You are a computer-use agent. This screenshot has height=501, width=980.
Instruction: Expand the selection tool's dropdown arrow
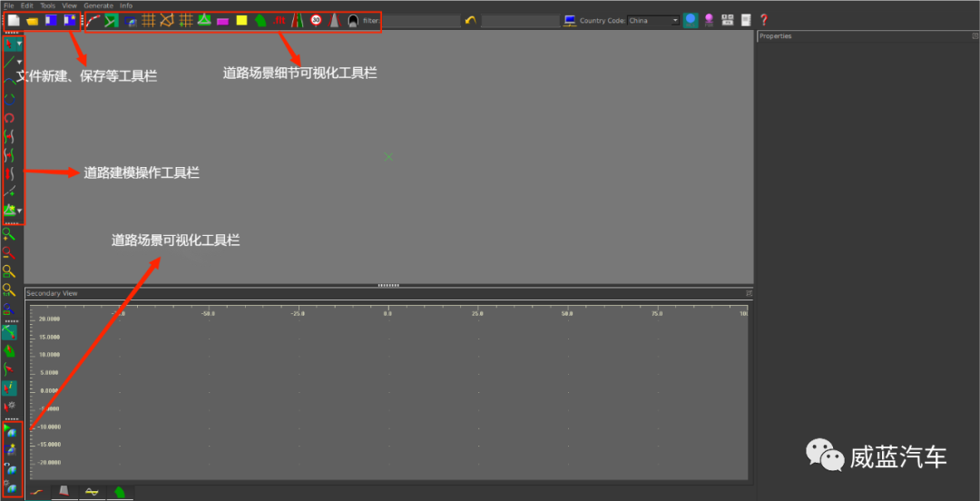[20, 44]
